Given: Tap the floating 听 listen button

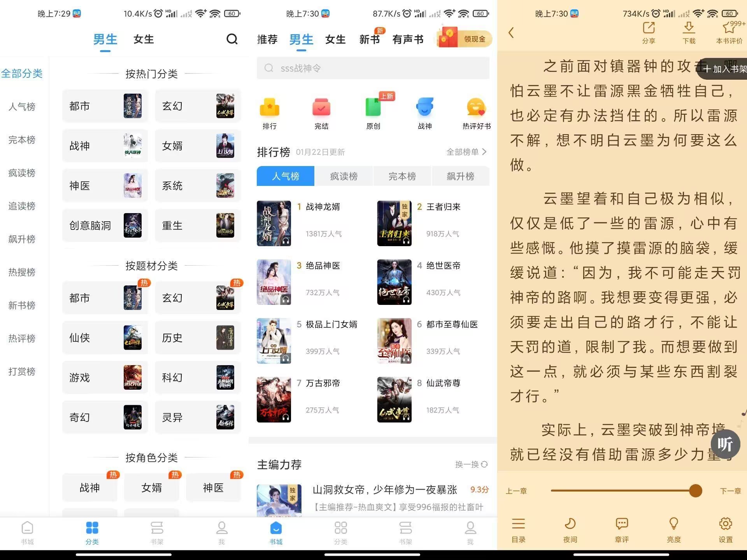Looking at the screenshot, I should [725, 444].
